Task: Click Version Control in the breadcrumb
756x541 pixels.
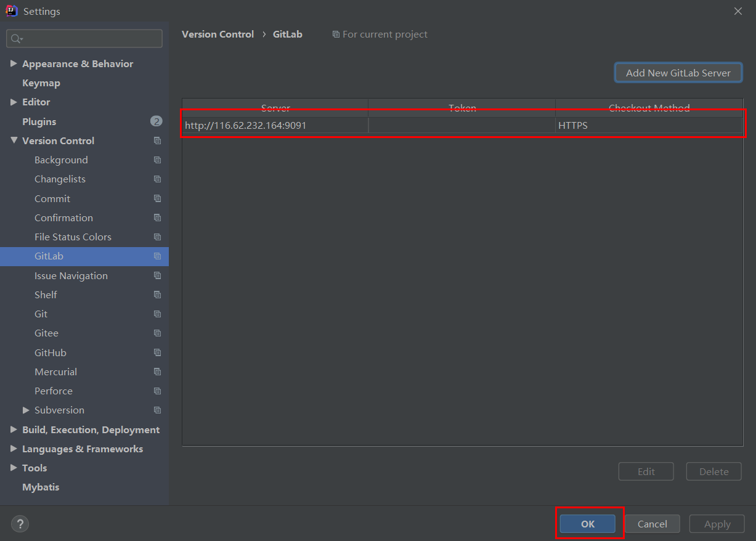Action: point(217,35)
